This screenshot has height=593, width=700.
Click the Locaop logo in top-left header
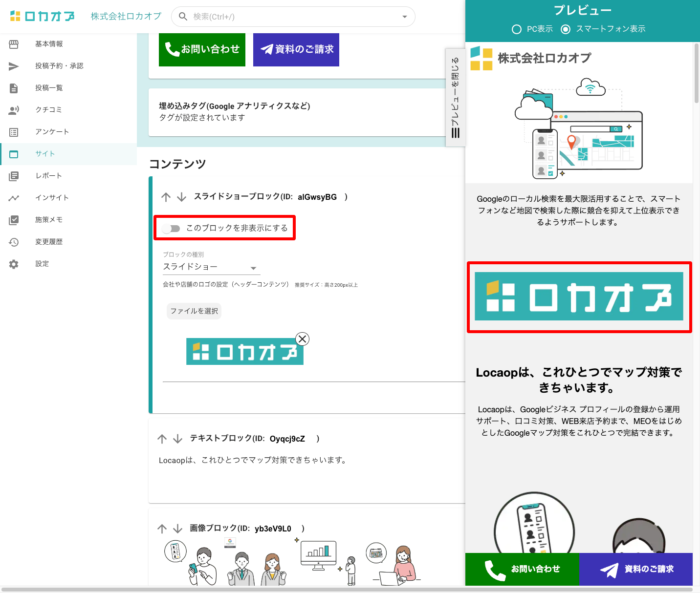42,17
